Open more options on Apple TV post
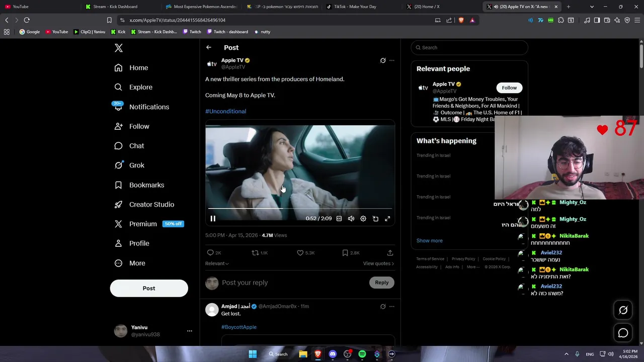 pos(392,60)
